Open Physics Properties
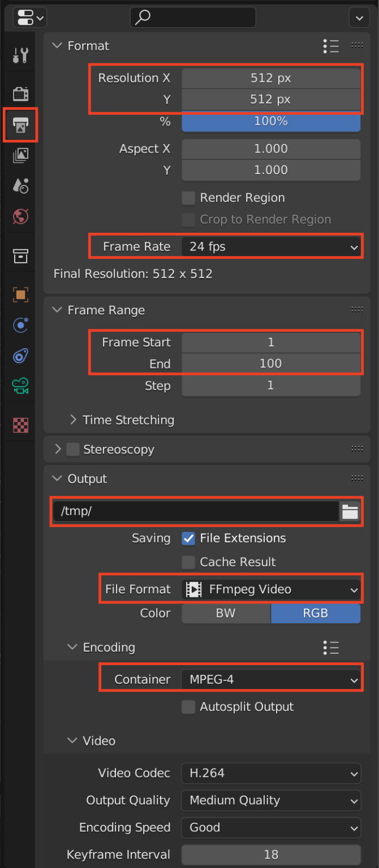Viewport: 379px width, 868px height. pos(20,356)
